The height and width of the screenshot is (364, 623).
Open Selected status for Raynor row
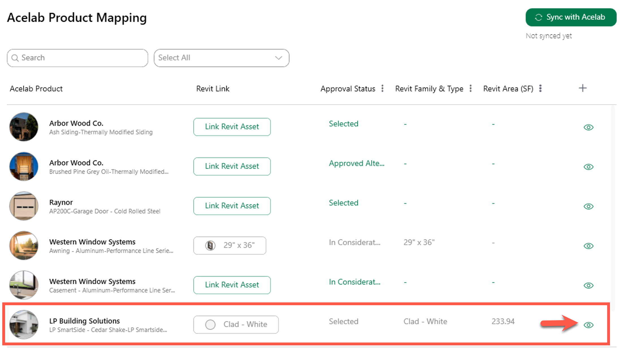(x=343, y=203)
